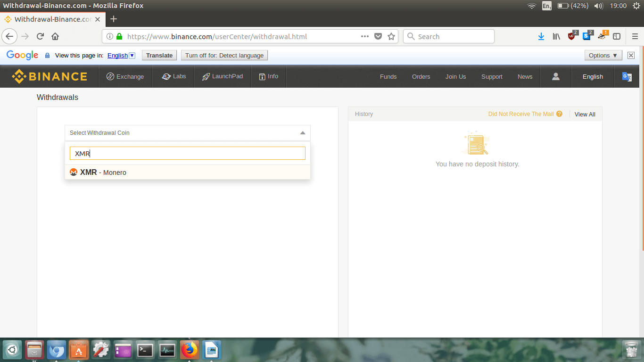Open the English language selector
Image resolution: width=644 pixels, height=362 pixels.
click(x=593, y=77)
